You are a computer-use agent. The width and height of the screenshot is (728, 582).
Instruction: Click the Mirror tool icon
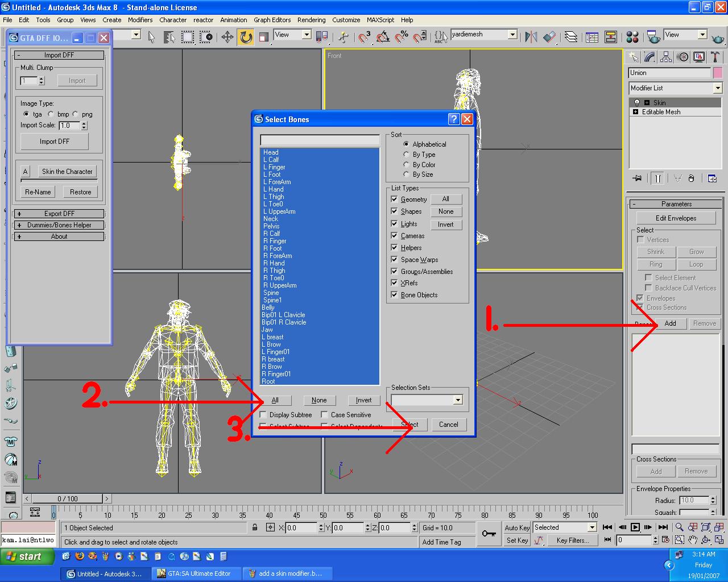(531, 38)
